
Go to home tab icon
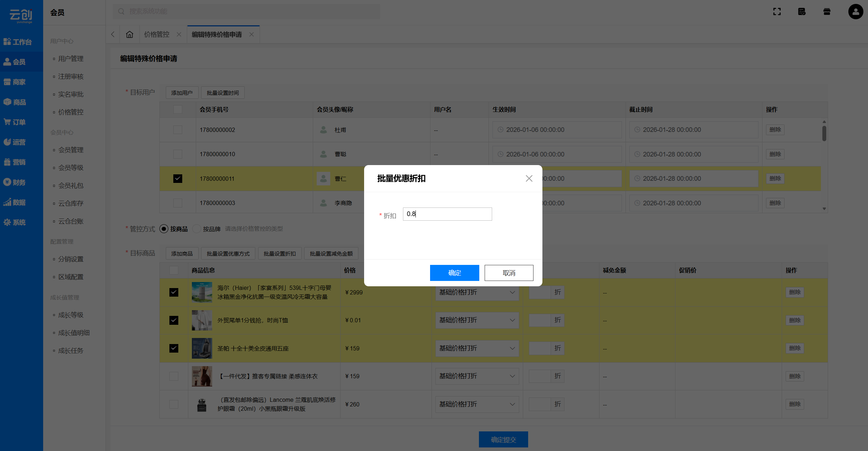pyautogui.click(x=129, y=35)
